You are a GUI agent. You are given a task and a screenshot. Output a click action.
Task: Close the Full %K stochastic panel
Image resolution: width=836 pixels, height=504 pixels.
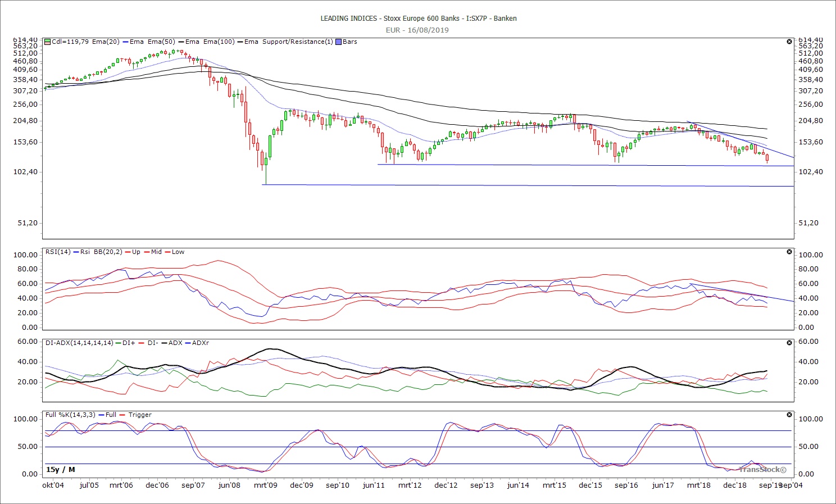click(789, 415)
